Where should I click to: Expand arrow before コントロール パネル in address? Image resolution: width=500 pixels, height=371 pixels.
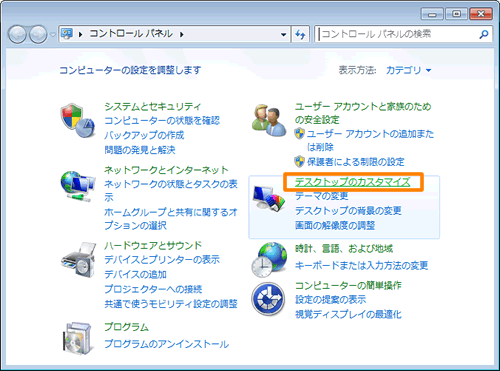coord(80,34)
